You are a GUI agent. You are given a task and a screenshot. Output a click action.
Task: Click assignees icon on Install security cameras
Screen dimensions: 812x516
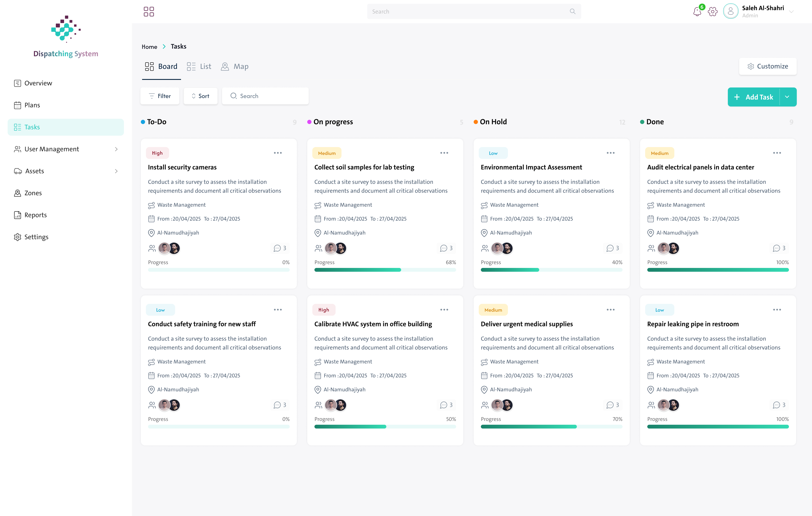[152, 248]
